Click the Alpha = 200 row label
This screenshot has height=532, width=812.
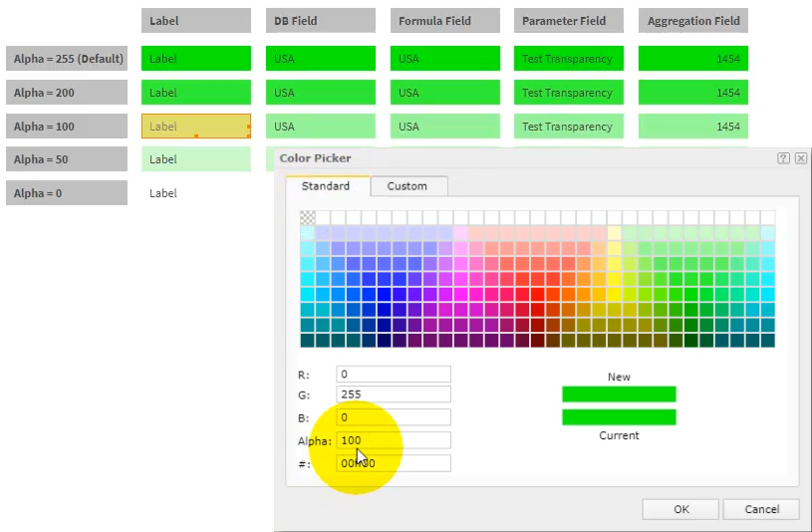point(67,93)
